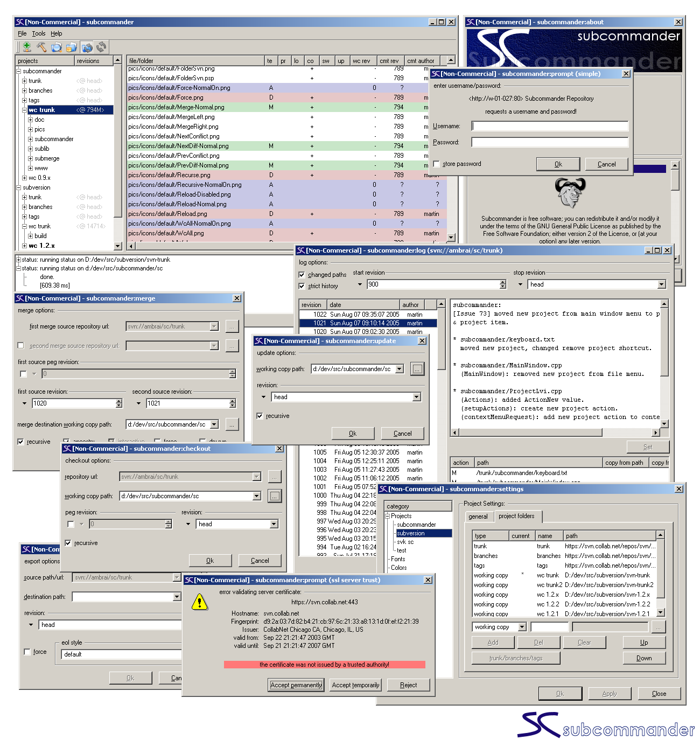Open stop revision head dropdown in log window

662,284
